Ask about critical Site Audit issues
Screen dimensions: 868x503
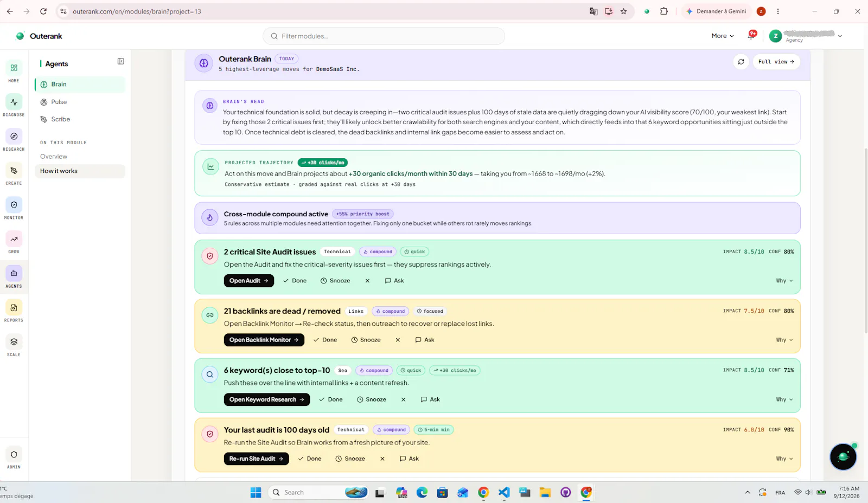coord(394,281)
